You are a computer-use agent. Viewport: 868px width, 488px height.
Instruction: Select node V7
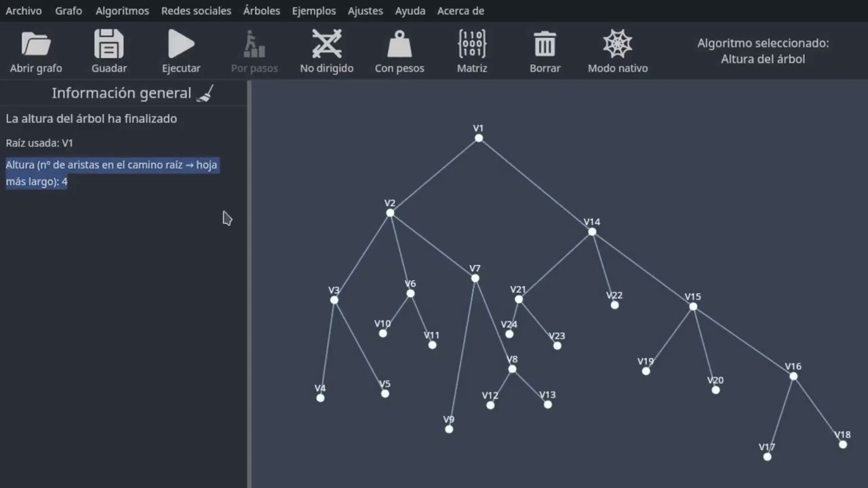(x=475, y=279)
